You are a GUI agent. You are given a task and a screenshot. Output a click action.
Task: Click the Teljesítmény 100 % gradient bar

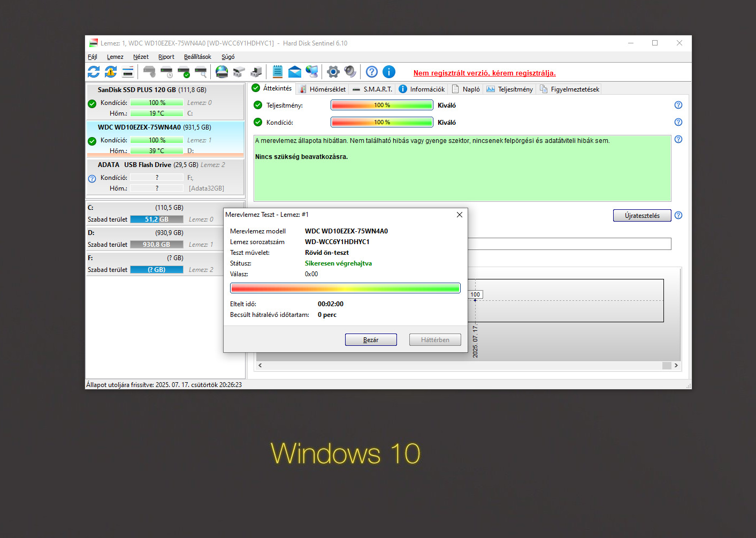click(x=382, y=105)
